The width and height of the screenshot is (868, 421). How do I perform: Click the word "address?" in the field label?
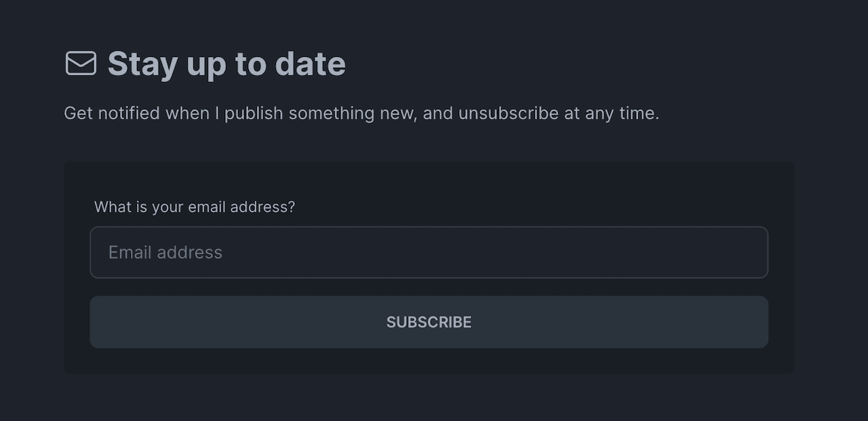coord(262,207)
